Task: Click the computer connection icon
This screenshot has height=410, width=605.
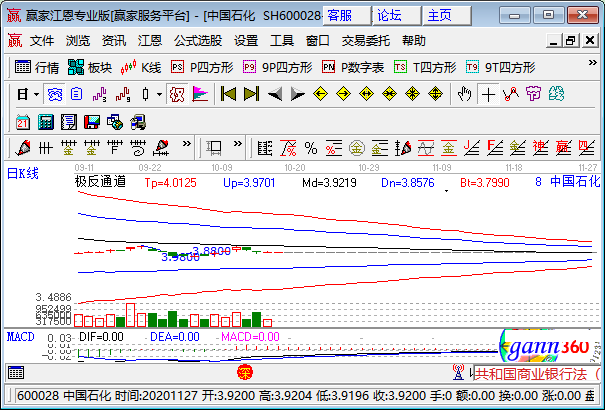Action: (138, 122)
